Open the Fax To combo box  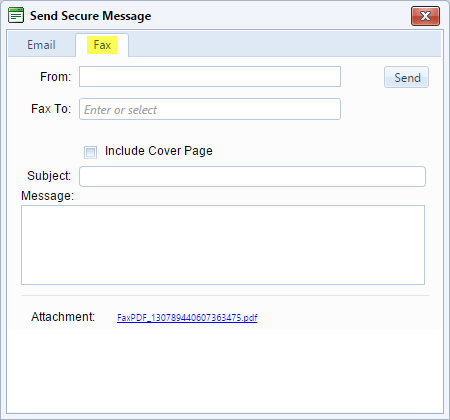point(210,109)
